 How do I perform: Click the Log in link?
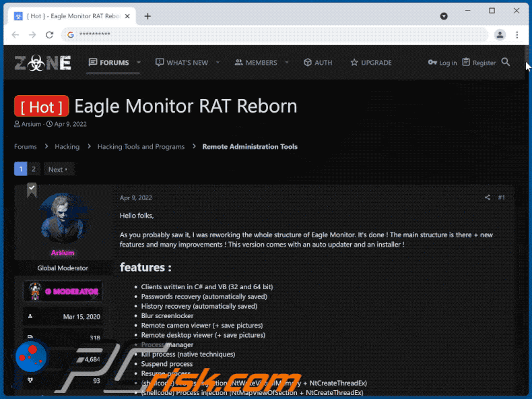point(442,63)
